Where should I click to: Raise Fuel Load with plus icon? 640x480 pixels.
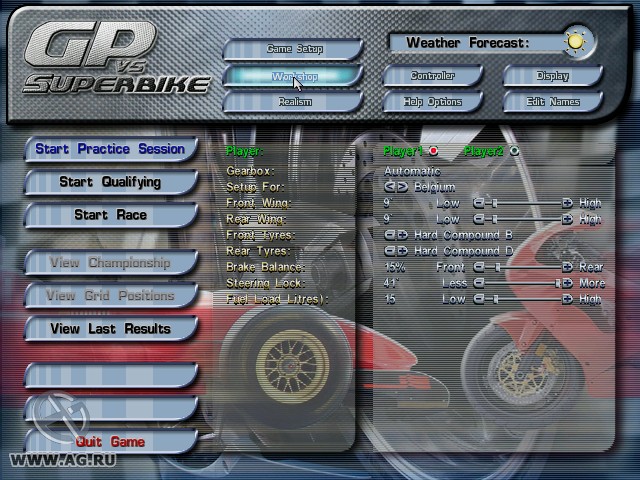[567, 299]
